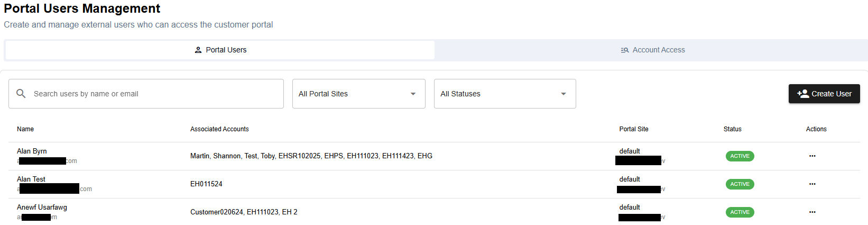Click the Portal Site column header

click(633, 129)
